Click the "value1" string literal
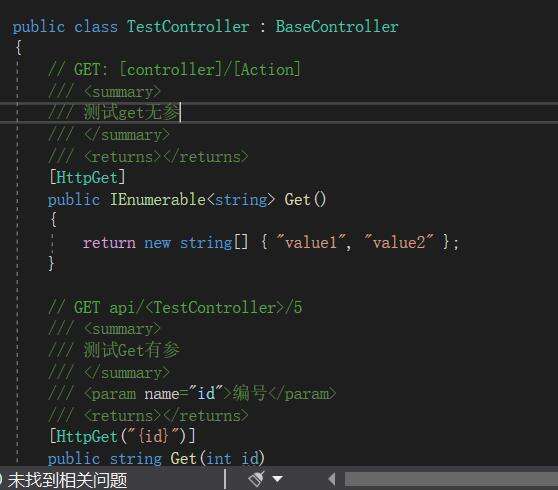Screen dimensions: 558x490 [311, 242]
